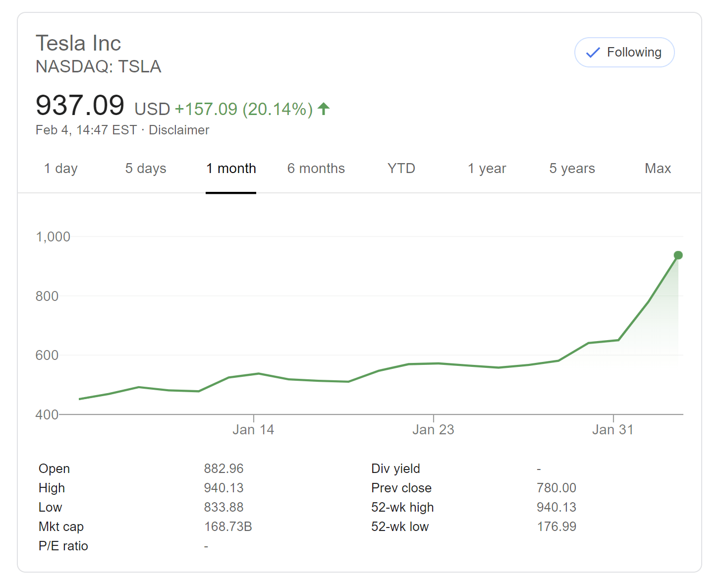
Task: Click the 937.09 price value
Action: pos(80,106)
